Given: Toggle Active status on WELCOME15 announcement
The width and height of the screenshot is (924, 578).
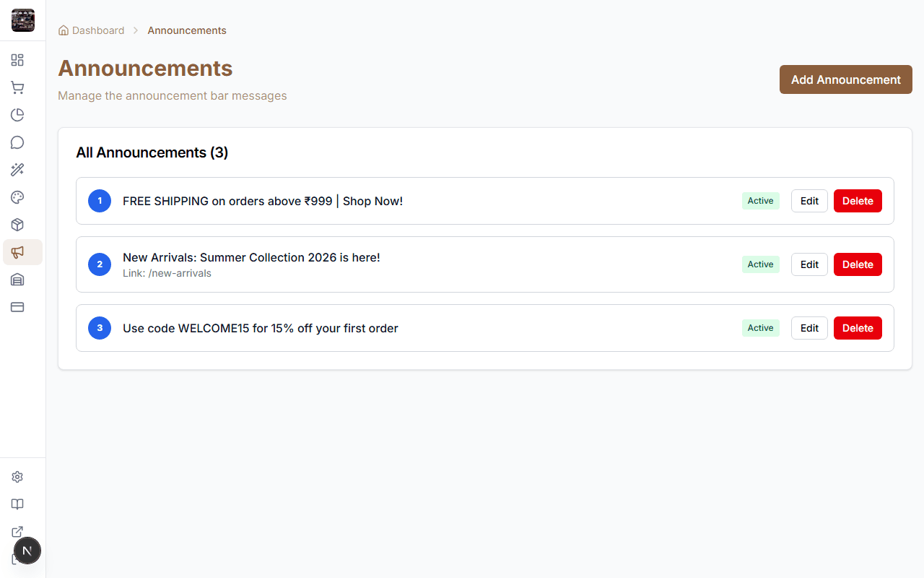Looking at the screenshot, I should [760, 328].
